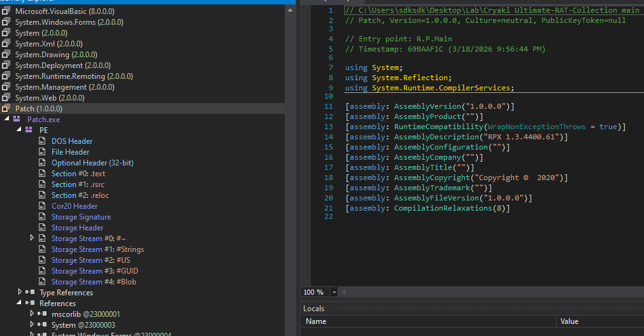Click the Storage Stream #2: #US icon
The height and width of the screenshot is (336, 644).
tap(43, 260)
